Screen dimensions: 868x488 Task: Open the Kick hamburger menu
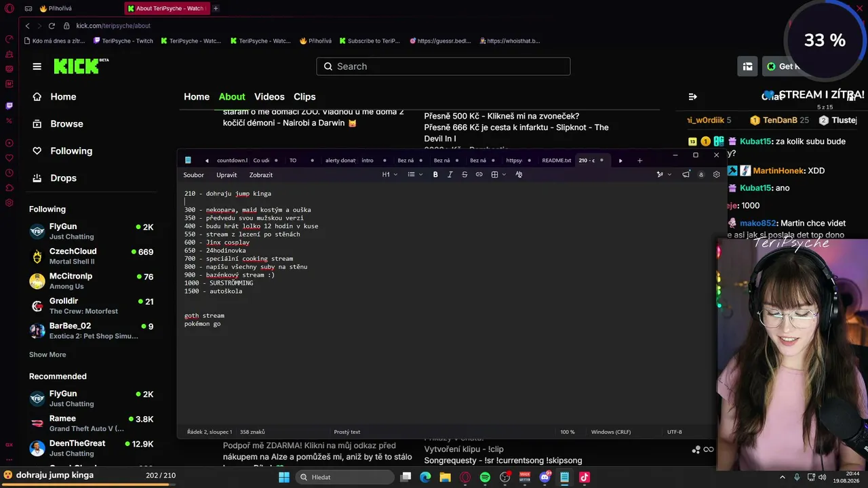pos(37,66)
